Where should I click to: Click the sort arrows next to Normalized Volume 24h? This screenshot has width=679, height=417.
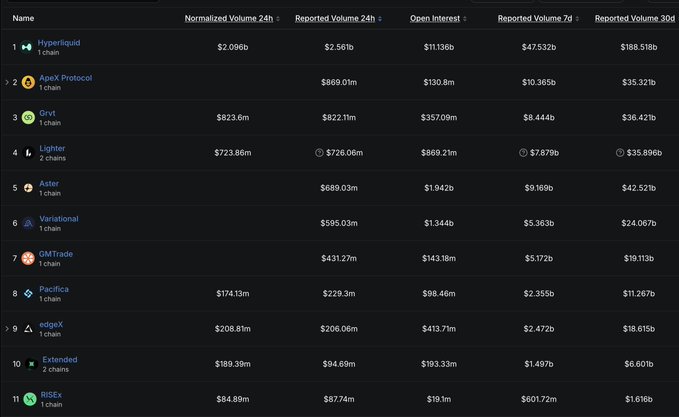point(278,19)
